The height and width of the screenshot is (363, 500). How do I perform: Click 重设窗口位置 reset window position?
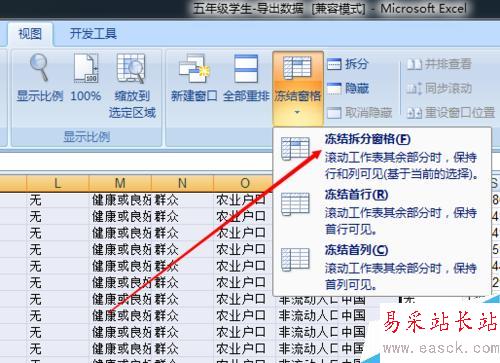tap(451, 113)
